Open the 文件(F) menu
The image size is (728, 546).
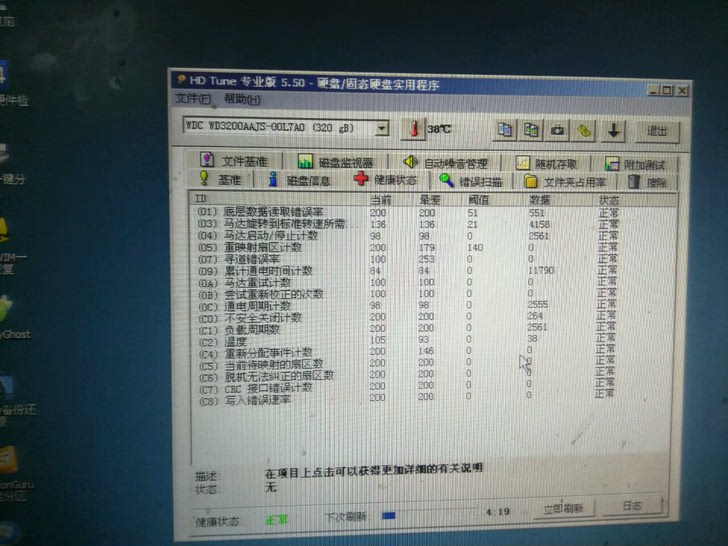click(x=193, y=98)
